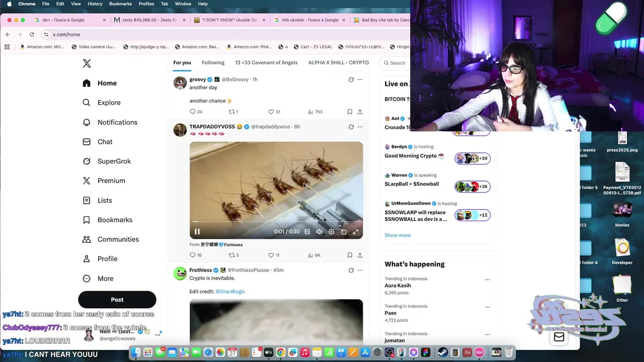The image size is (644, 362).
Task: Expand Show more live spaces
Action: [x=397, y=235]
